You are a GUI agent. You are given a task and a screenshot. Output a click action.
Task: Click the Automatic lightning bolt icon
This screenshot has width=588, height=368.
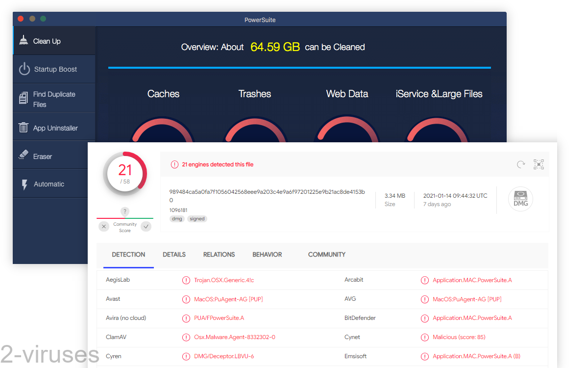pos(24,184)
